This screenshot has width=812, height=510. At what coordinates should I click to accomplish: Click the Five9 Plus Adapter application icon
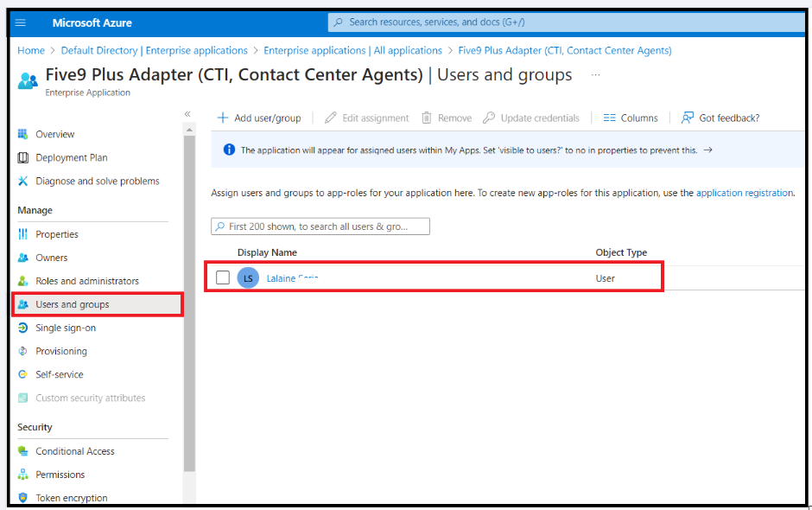click(x=28, y=81)
